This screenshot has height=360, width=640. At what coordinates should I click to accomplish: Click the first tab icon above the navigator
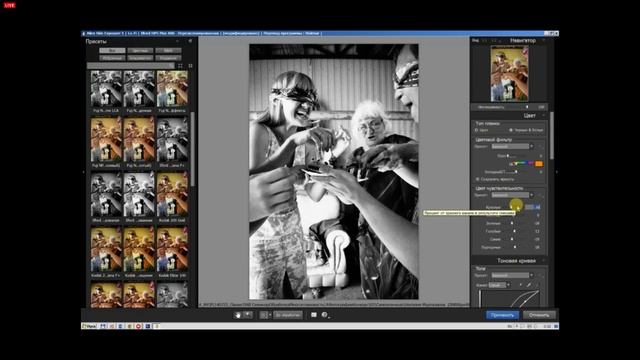(476, 40)
